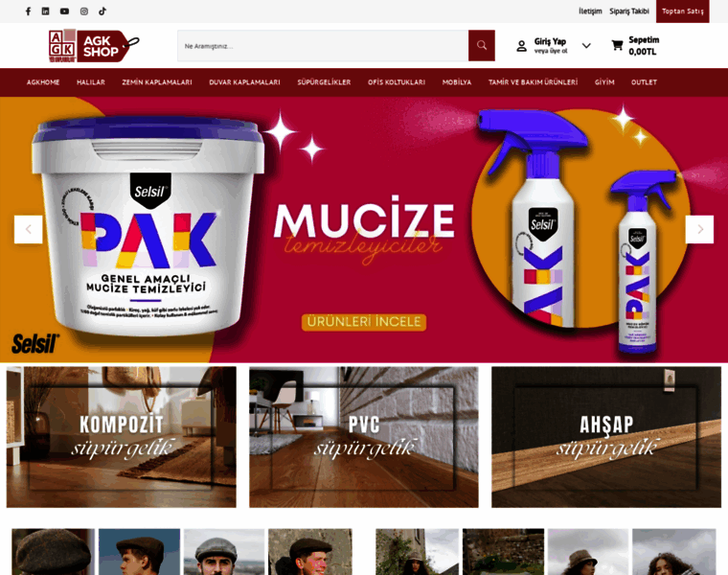Open the LinkedIn social icon
The height and width of the screenshot is (575, 728).
click(46, 11)
